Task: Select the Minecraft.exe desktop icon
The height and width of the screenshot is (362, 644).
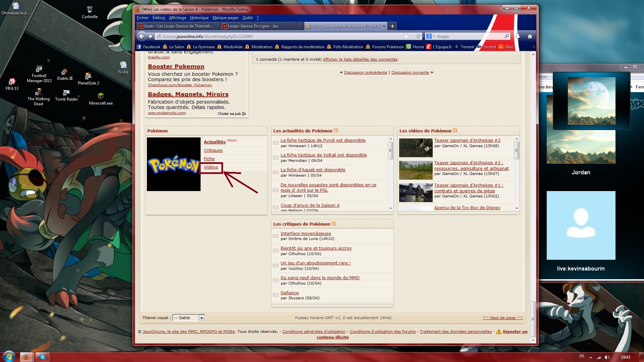Action: point(101,99)
